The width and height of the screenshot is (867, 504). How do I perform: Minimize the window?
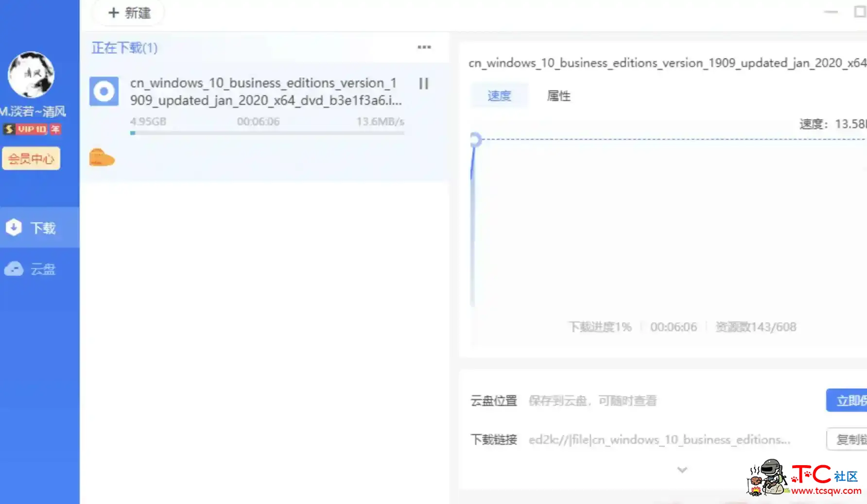point(831,12)
